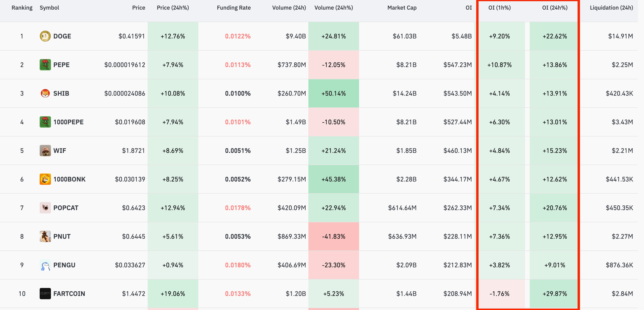Screen dimensions: 644x310
Task: Click FARTCOIN's -1.76% OI cell
Action: click(499, 294)
